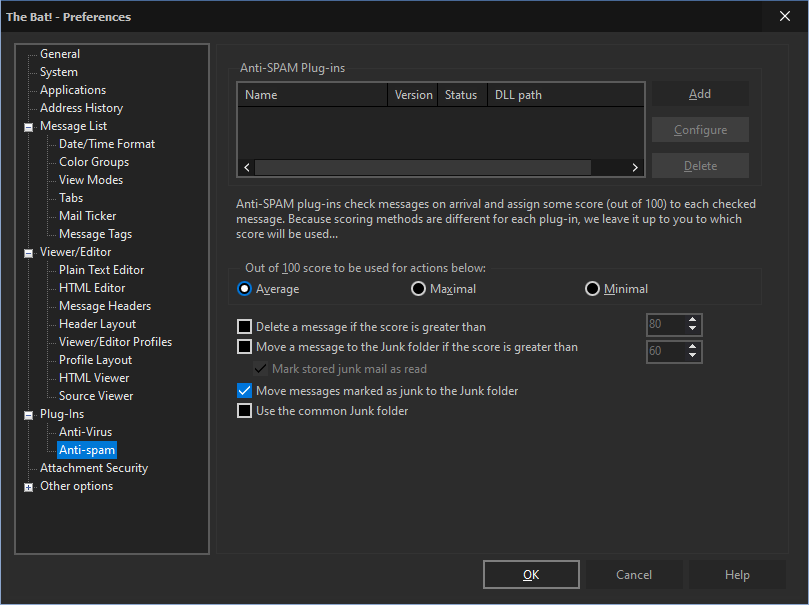The width and height of the screenshot is (809, 605).
Task: Open HTML Viewer settings
Action: (94, 378)
